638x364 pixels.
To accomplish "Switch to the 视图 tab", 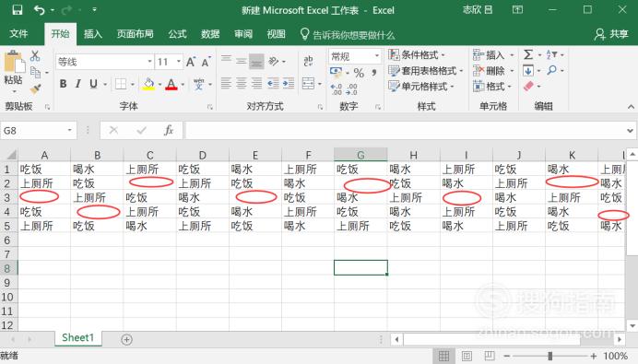I will pyautogui.click(x=276, y=34).
